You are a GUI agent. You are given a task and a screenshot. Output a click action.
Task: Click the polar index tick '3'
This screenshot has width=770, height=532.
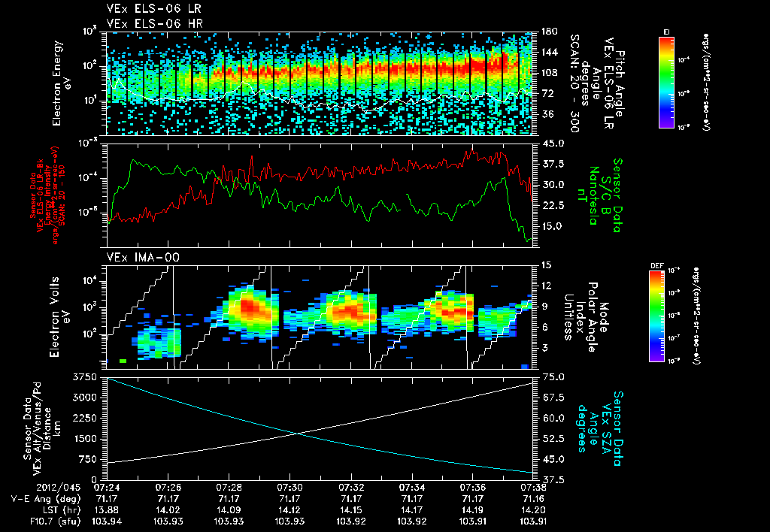(543, 347)
